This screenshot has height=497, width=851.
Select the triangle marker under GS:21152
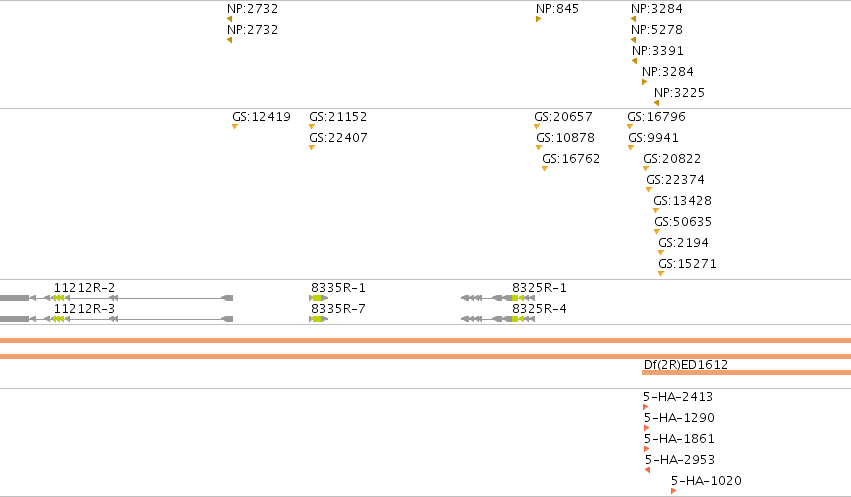[x=312, y=126]
